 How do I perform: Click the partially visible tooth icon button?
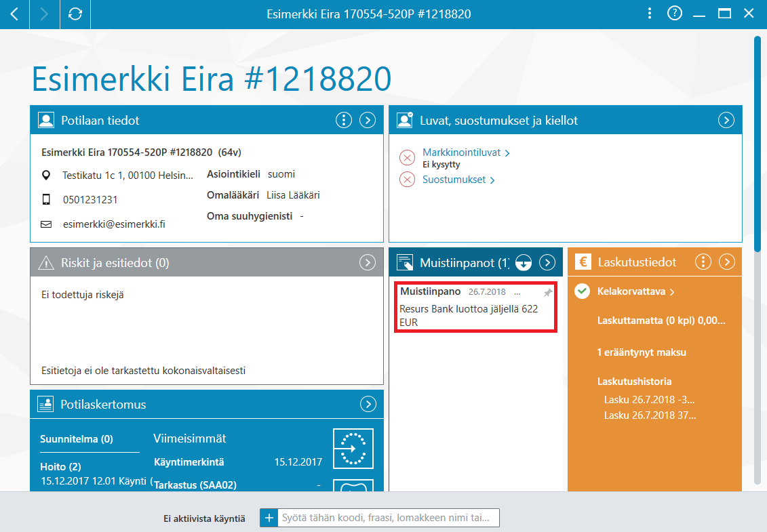[353, 485]
